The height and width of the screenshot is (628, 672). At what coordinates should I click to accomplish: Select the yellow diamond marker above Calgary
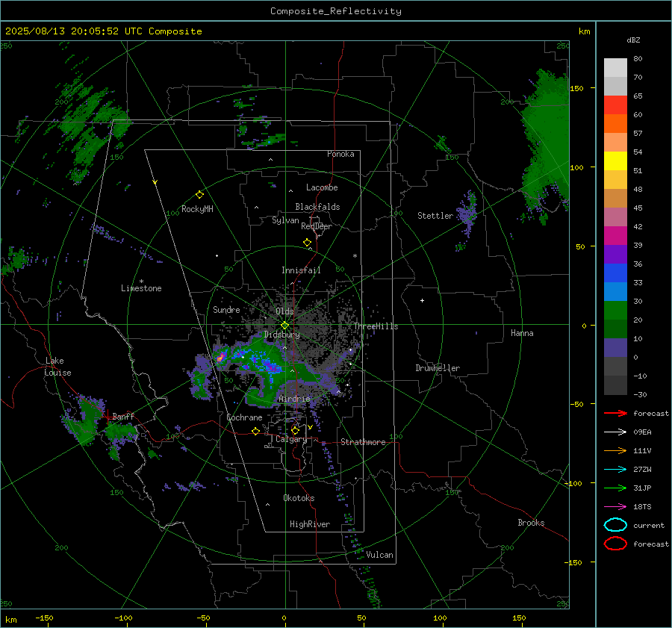pos(295,430)
